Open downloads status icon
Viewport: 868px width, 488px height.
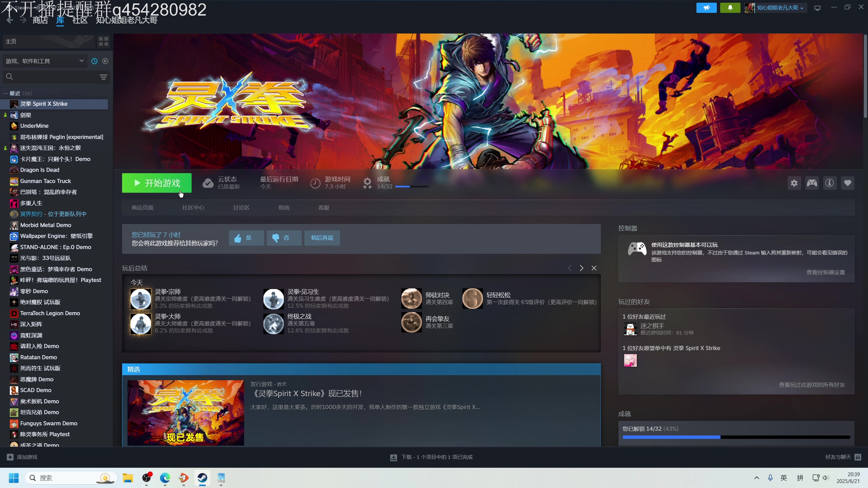point(393,457)
